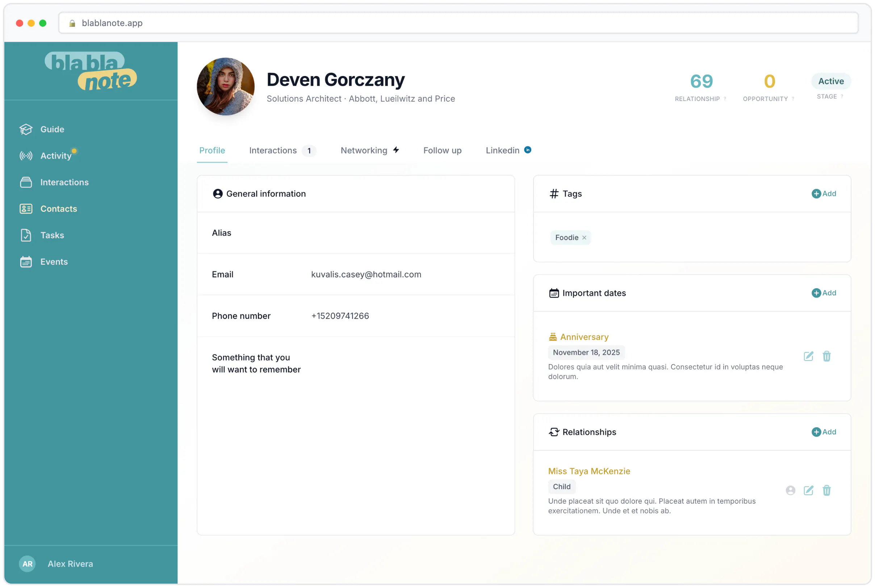This screenshot has width=875, height=588.
Task: Click the Activity notification dot
Action: pyautogui.click(x=74, y=151)
